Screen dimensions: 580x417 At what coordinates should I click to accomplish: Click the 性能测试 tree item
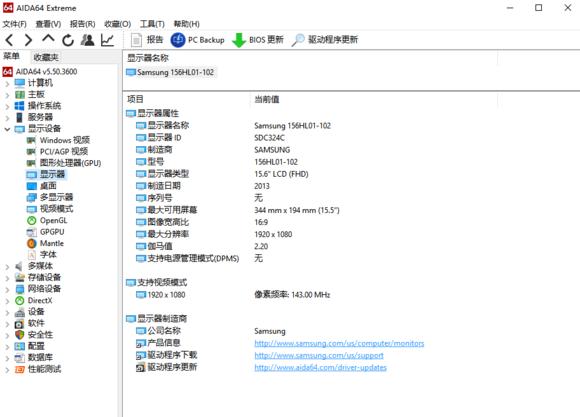pos(38,369)
